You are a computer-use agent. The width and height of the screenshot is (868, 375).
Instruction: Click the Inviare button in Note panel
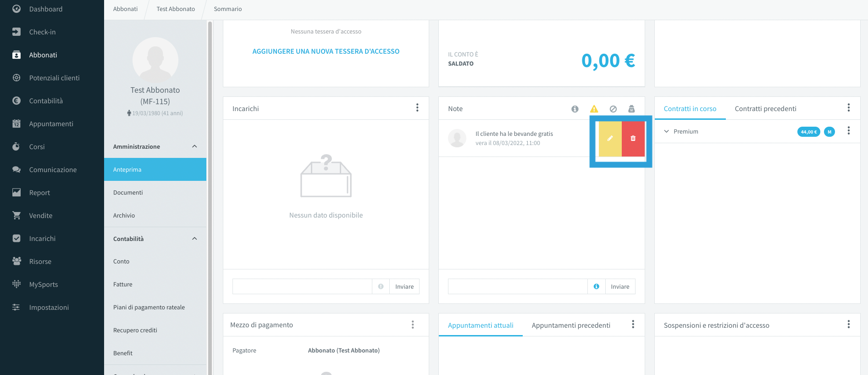(x=620, y=286)
